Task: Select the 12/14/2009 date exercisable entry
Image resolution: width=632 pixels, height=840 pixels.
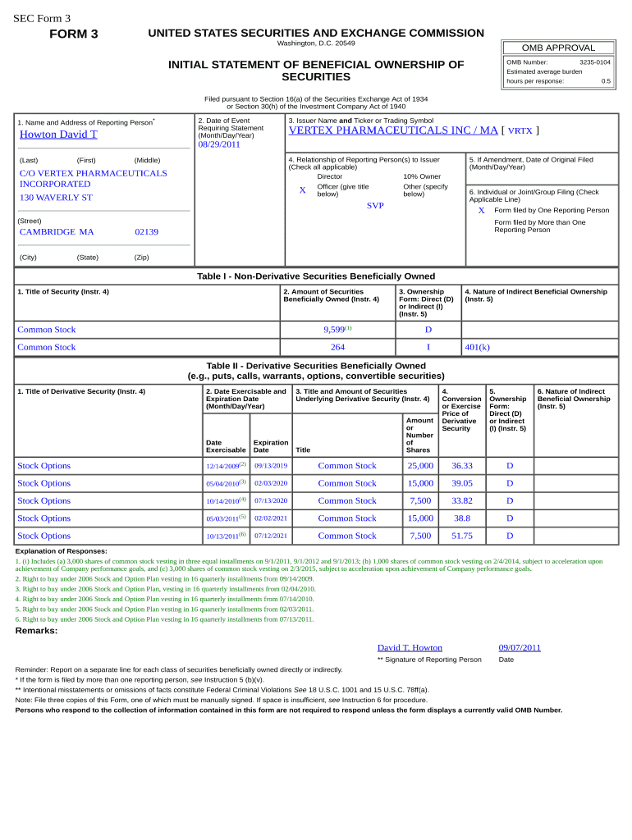Action: click(222, 466)
